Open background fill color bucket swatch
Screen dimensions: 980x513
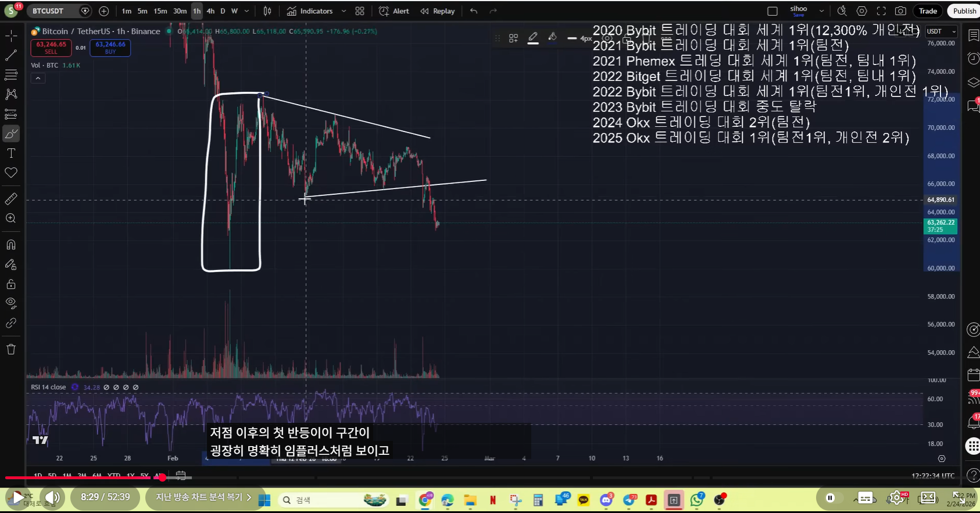tap(553, 38)
